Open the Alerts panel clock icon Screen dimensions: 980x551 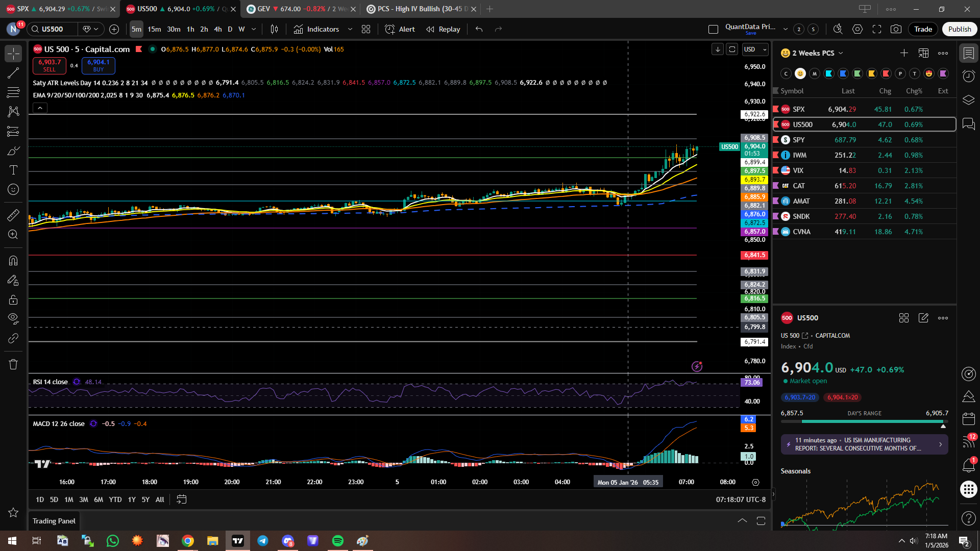(x=968, y=77)
